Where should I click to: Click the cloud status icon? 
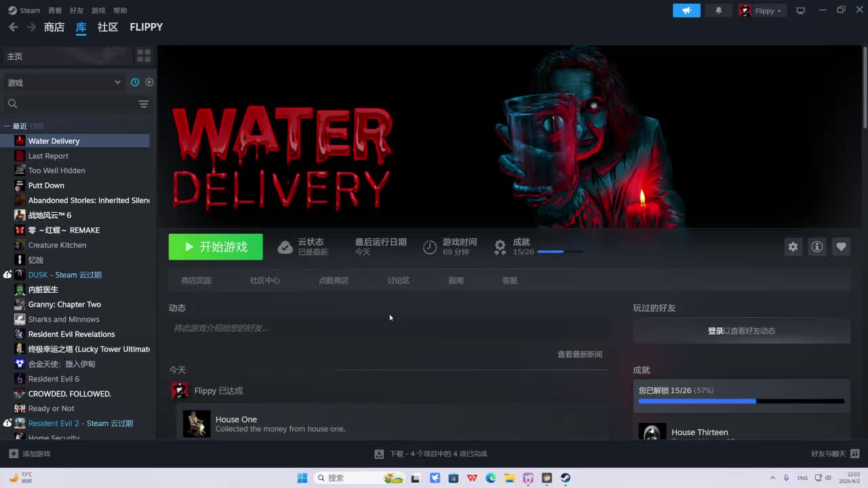285,247
